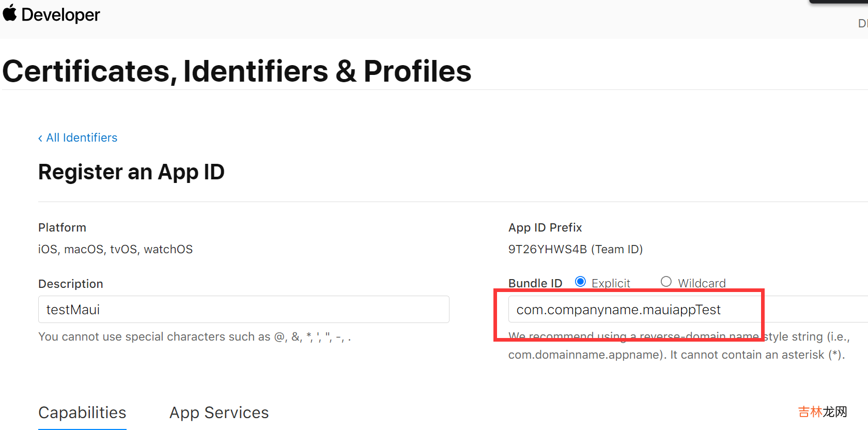Open the Developer home link

coord(60,15)
